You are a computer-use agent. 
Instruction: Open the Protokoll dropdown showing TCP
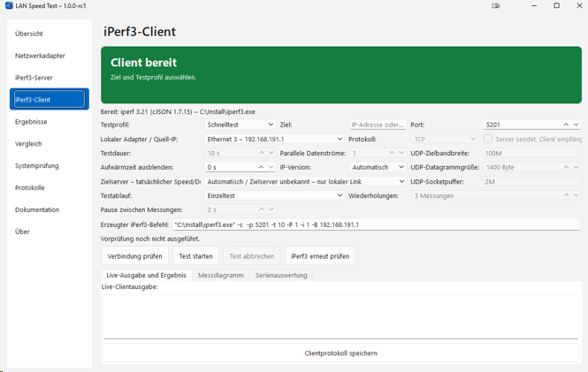pos(444,139)
